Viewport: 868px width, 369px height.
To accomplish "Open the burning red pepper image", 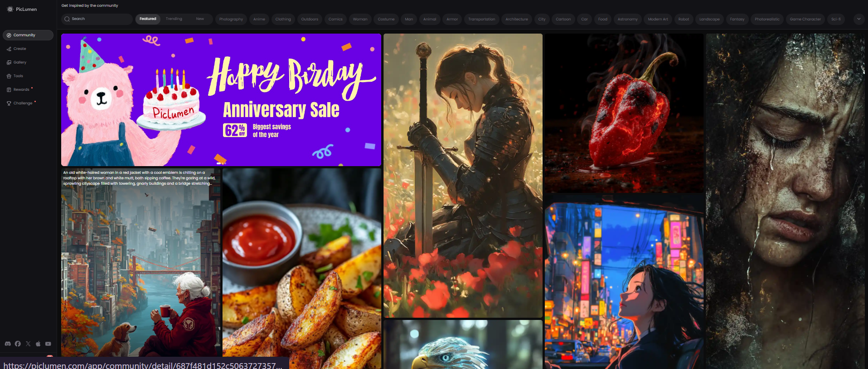I will (x=624, y=113).
